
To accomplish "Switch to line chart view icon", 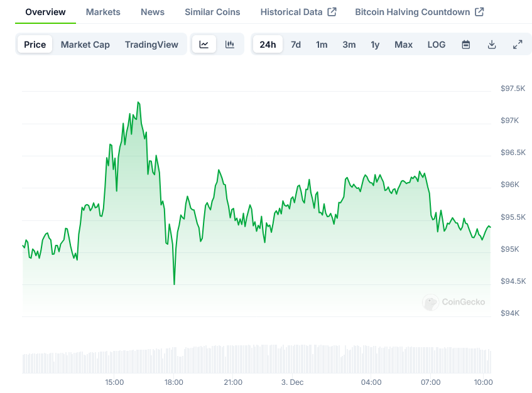I will (x=204, y=45).
